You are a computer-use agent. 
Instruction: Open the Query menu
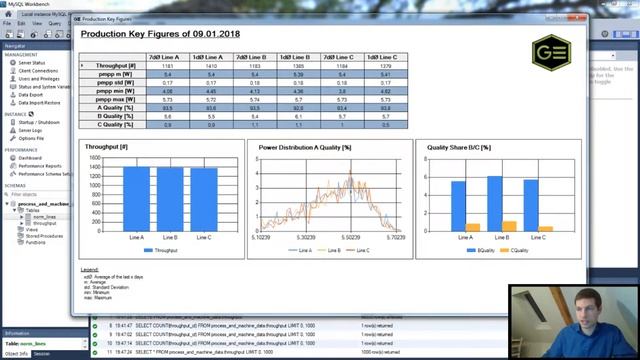54,24
